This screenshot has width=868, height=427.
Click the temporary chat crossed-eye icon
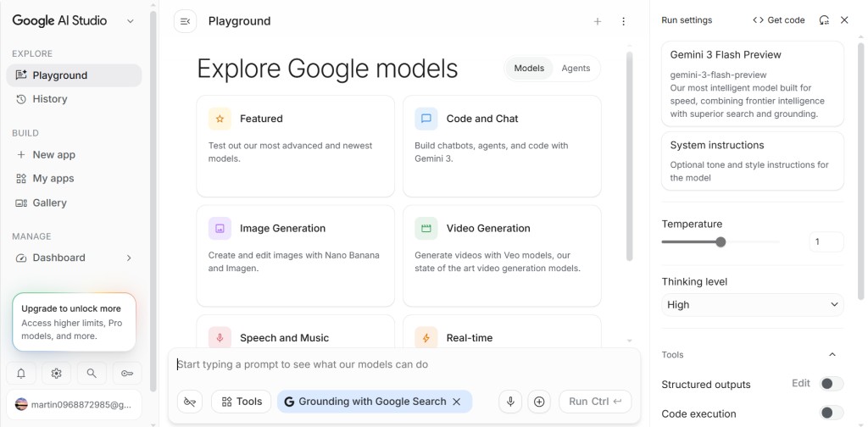point(190,402)
